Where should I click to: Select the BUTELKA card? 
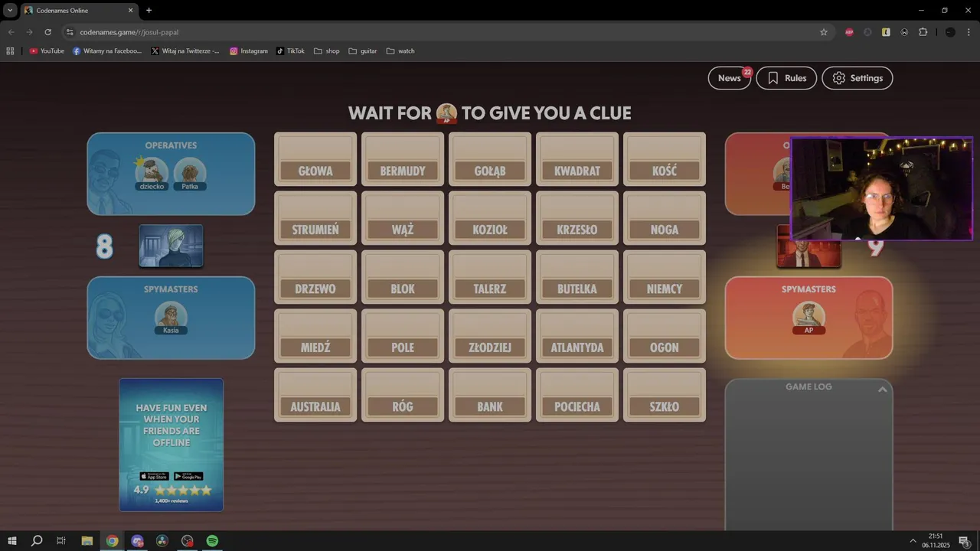click(577, 277)
